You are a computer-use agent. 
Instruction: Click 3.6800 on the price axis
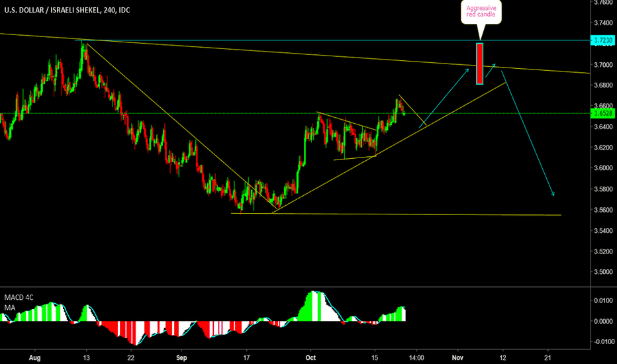coord(603,85)
